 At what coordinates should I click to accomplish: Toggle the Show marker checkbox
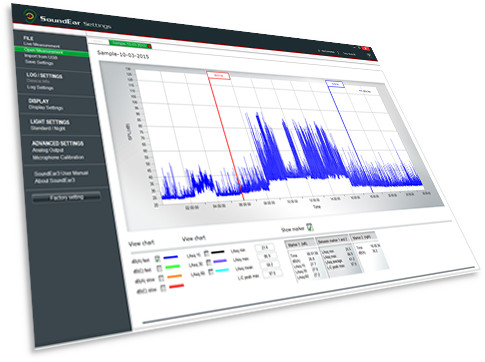click(310, 227)
